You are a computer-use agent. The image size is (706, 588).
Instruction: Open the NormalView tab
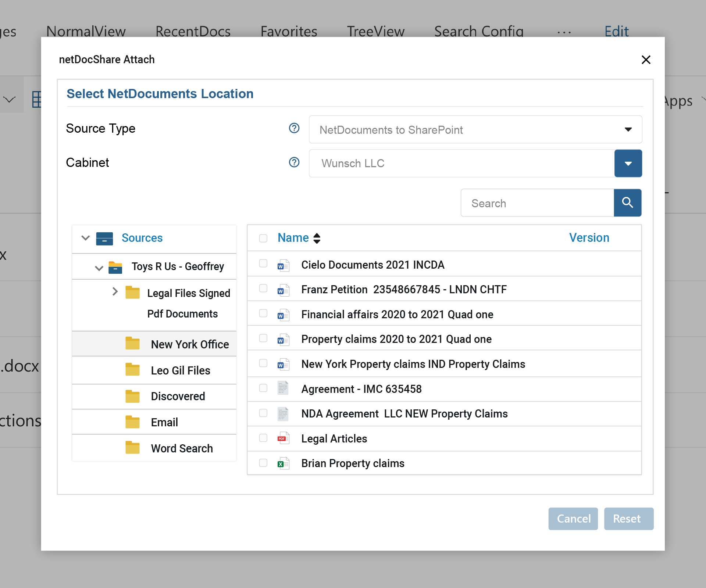(x=86, y=32)
